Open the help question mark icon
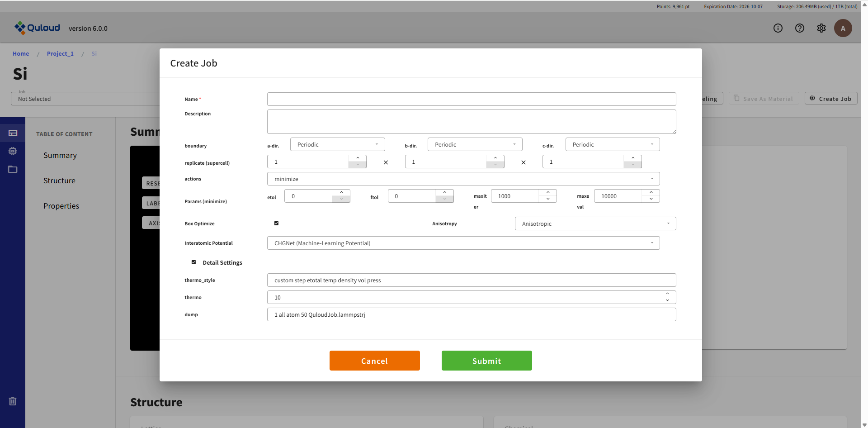 pos(799,28)
